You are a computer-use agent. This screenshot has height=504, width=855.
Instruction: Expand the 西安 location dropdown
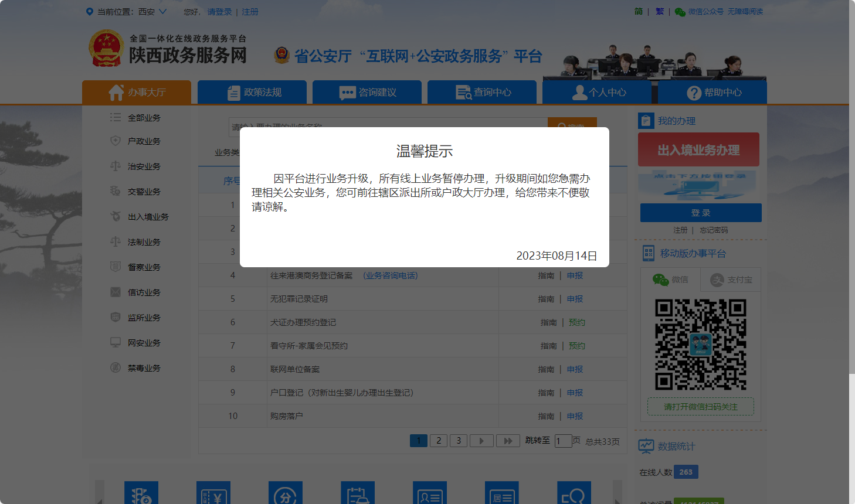[162, 12]
